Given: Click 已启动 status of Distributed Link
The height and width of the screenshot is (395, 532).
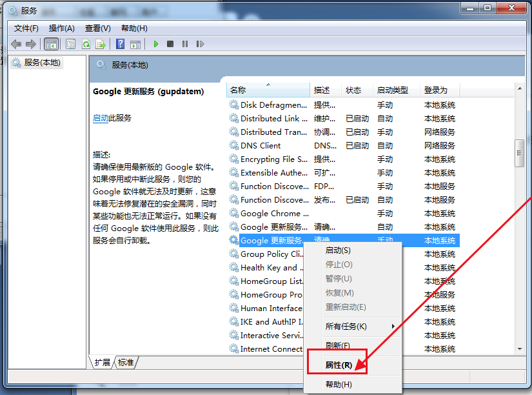Looking at the screenshot, I should tap(357, 119).
